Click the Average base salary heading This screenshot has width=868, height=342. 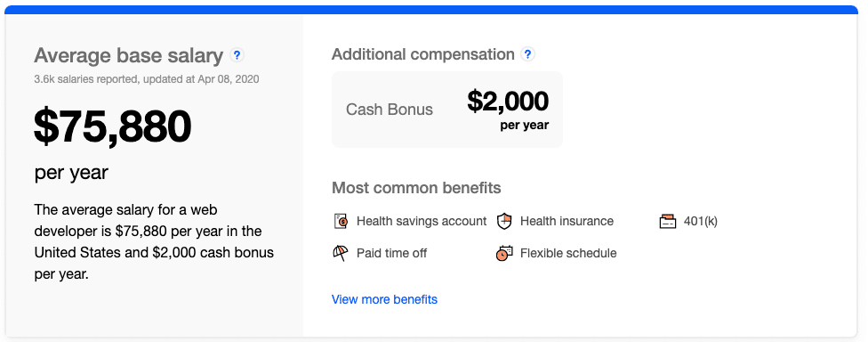128,55
